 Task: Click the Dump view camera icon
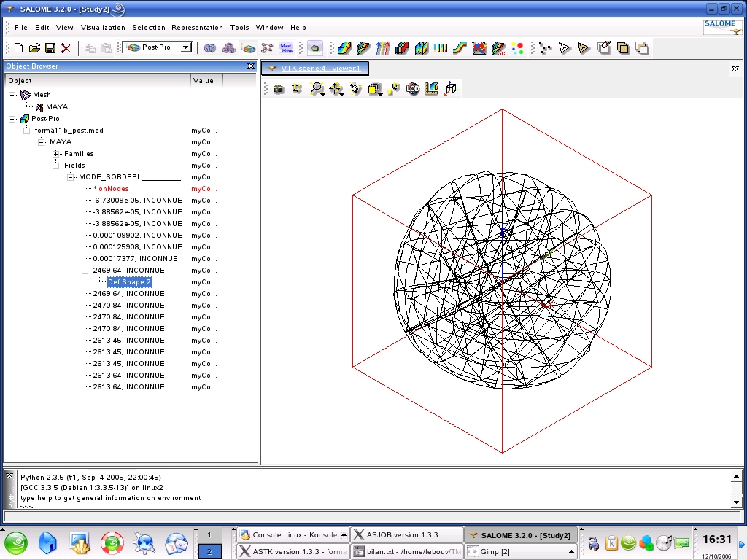(278, 89)
